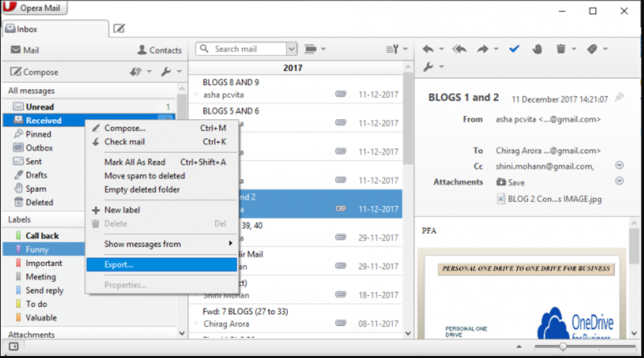Select the To do label
The height and width of the screenshot is (358, 644).
pos(36,304)
